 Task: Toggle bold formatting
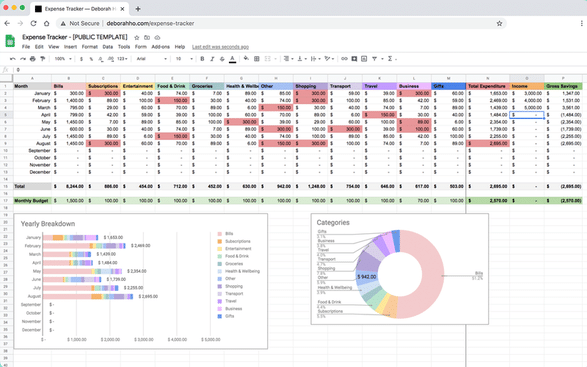(202, 59)
